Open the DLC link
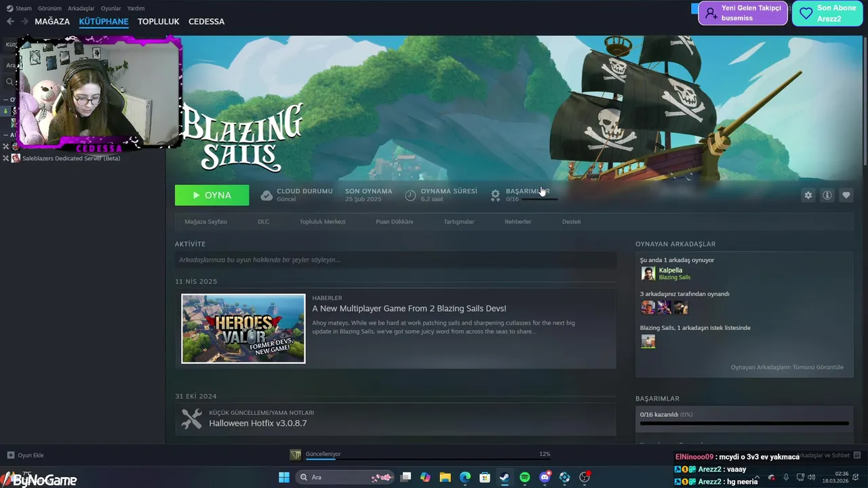The image size is (868, 488). (263, 222)
